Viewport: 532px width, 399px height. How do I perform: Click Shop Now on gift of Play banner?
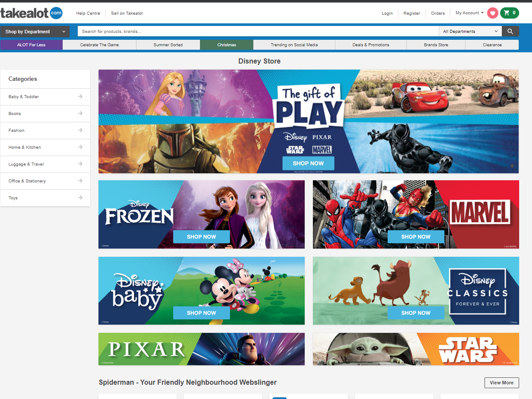click(308, 163)
